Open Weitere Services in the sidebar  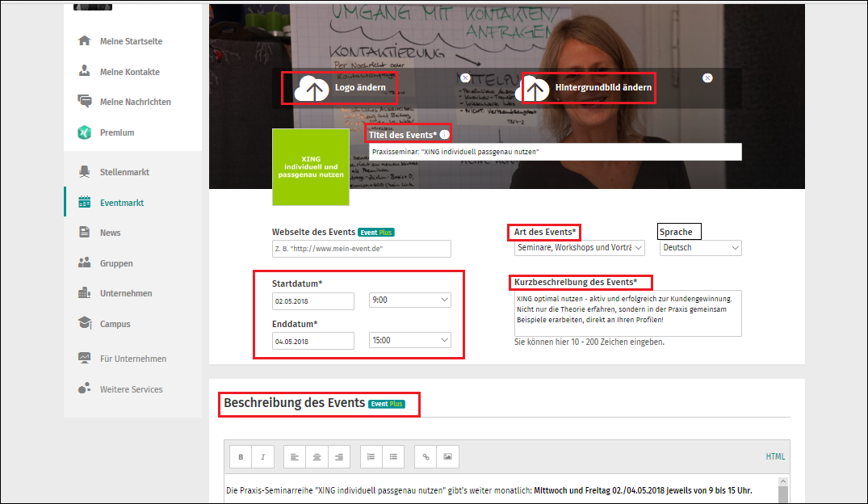[131, 389]
